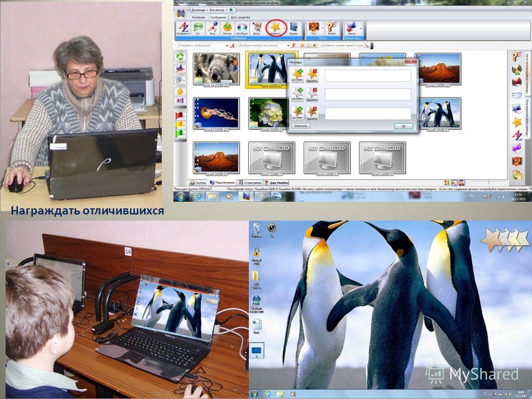Switch to the Сообщения ribbon tab
This screenshot has width=532, height=399.
218,17
